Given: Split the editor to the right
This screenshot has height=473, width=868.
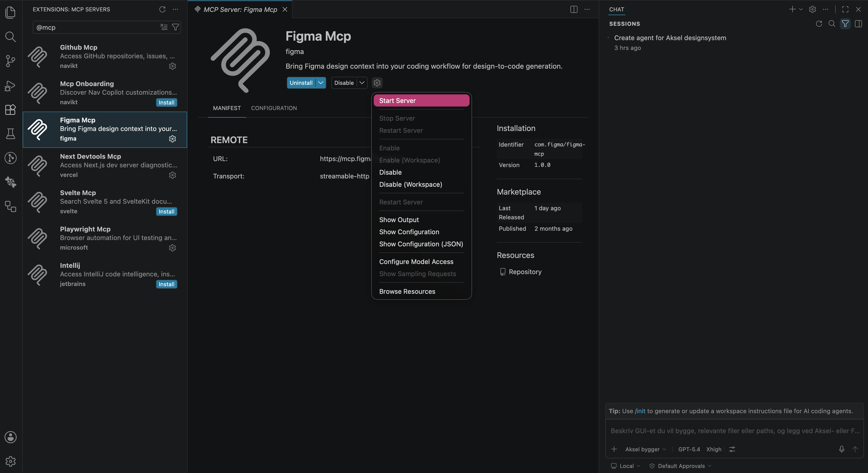Looking at the screenshot, I should tap(574, 9).
